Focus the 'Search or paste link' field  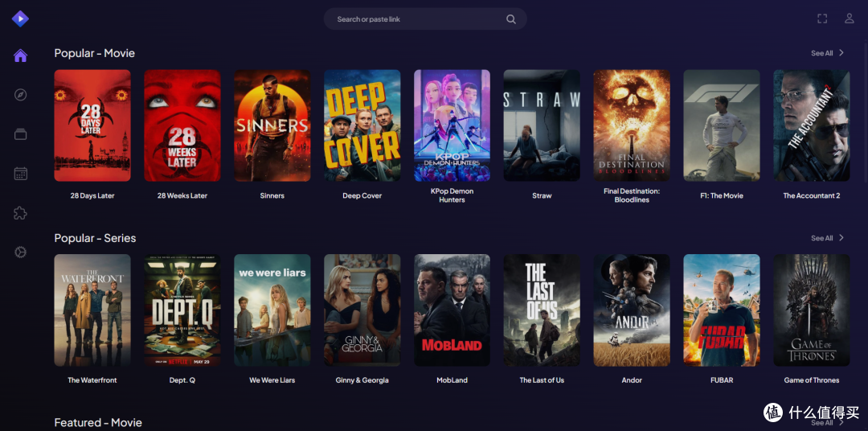(425, 18)
